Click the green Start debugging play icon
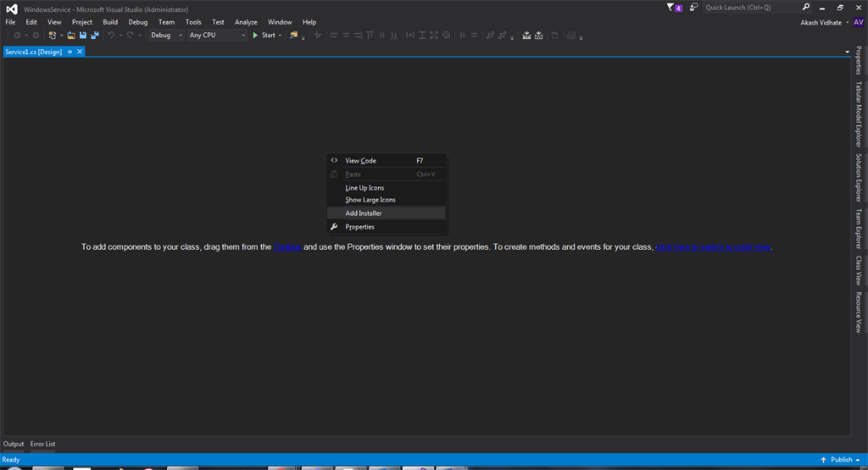Image resolution: width=868 pixels, height=470 pixels. 255,36
